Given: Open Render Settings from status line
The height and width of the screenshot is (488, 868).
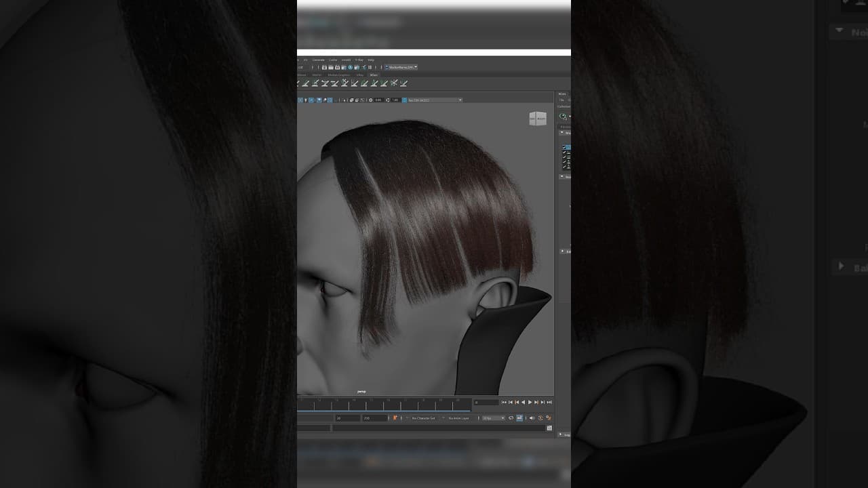Looking at the screenshot, I should click(x=344, y=67).
